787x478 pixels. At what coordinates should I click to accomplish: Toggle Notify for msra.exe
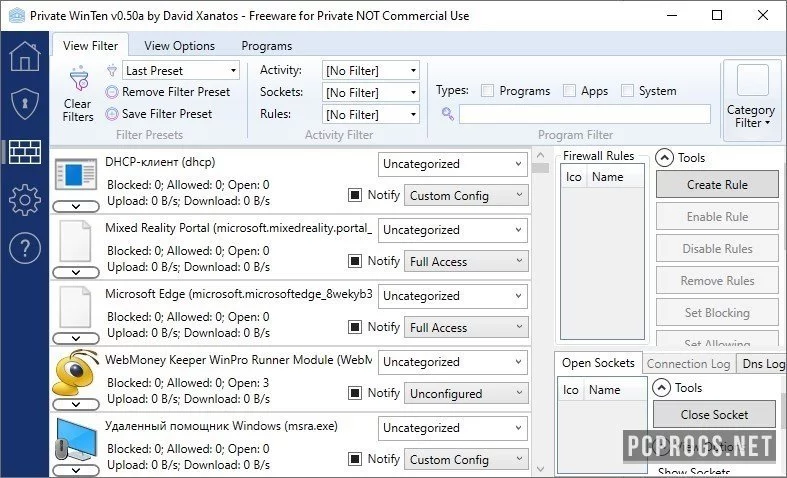click(355, 459)
